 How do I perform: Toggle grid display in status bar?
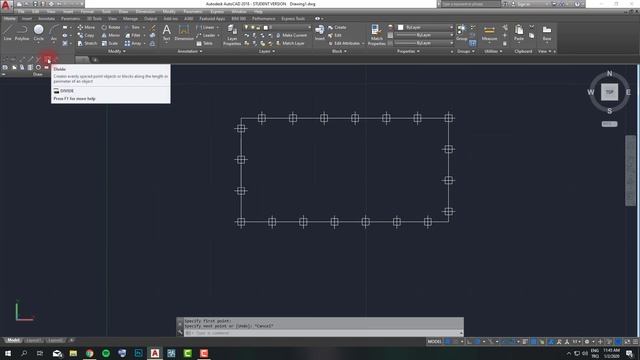(x=448, y=342)
